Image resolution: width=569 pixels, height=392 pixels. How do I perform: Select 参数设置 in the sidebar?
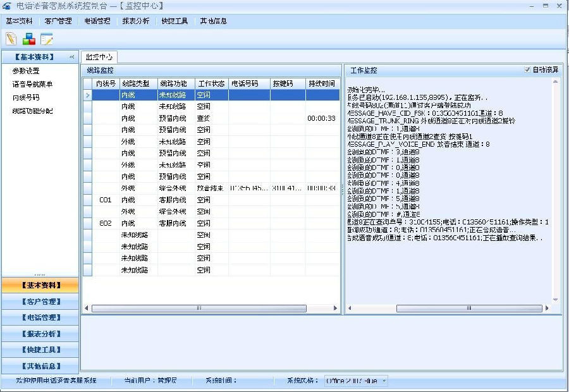(25, 71)
